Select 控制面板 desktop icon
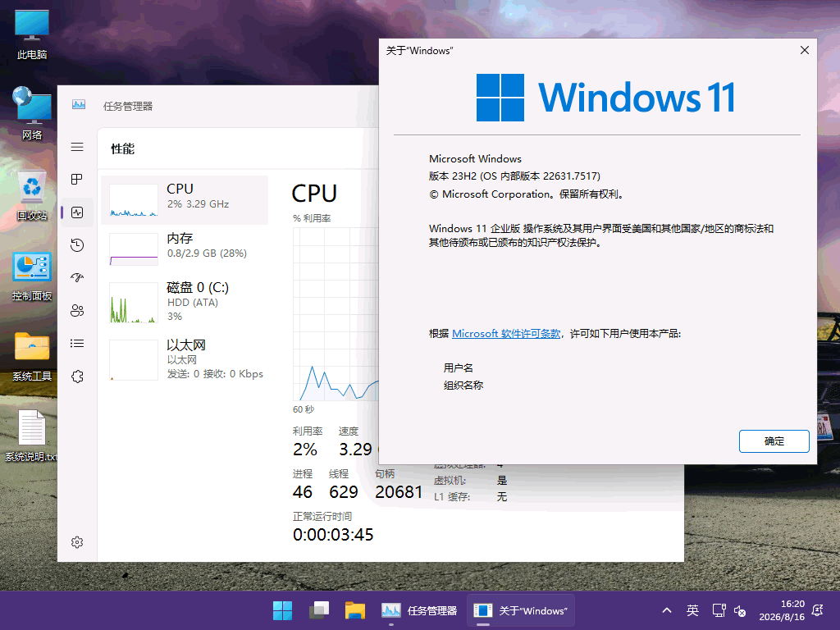This screenshot has height=630, width=840. coord(32,276)
